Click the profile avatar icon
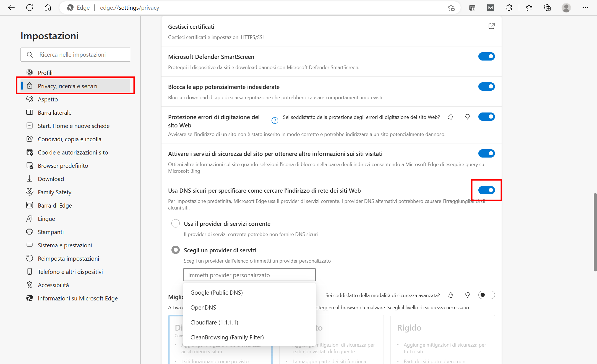This screenshot has height=364, width=597. tap(566, 7)
